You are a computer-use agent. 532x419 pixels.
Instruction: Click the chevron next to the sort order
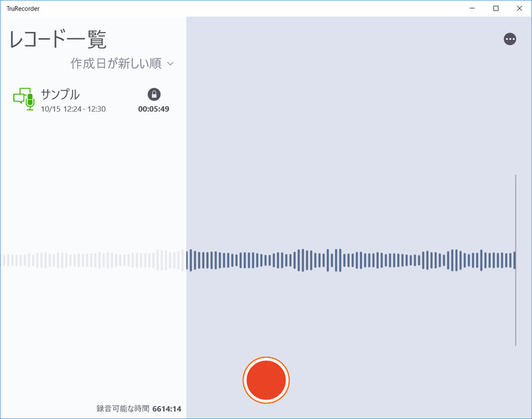pyautogui.click(x=170, y=64)
